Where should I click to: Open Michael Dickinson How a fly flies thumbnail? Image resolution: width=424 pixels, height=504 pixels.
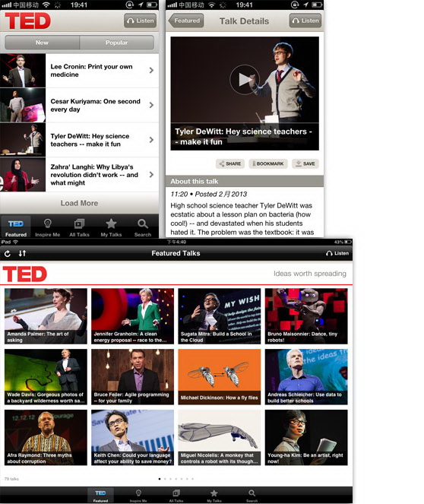[220, 377]
